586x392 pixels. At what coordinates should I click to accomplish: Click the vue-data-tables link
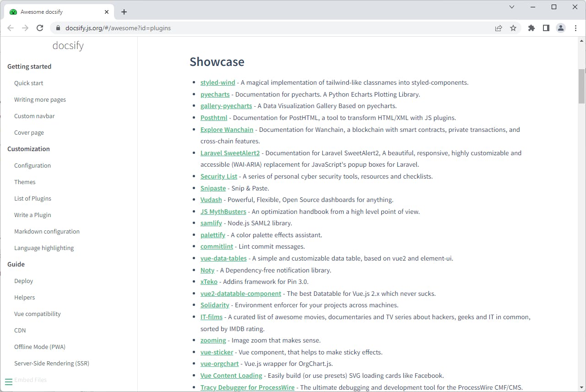(223, 258)
